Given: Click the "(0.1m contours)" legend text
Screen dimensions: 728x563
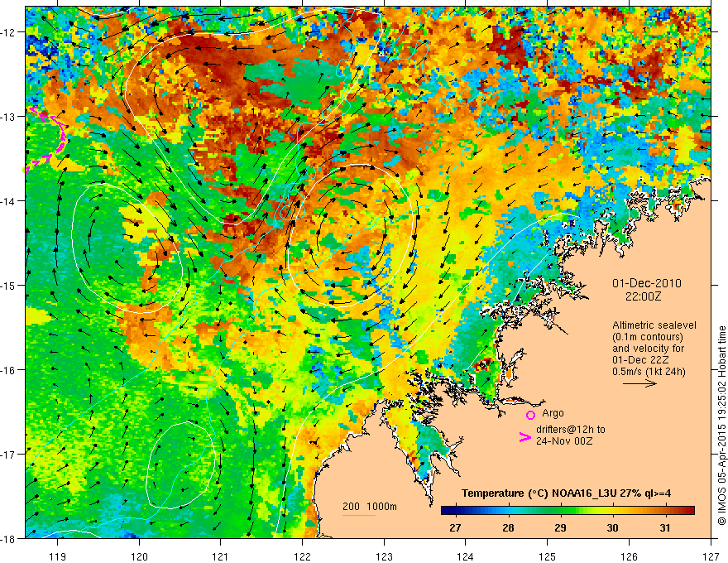Looking at the screenshot, I should click(648, 337).
